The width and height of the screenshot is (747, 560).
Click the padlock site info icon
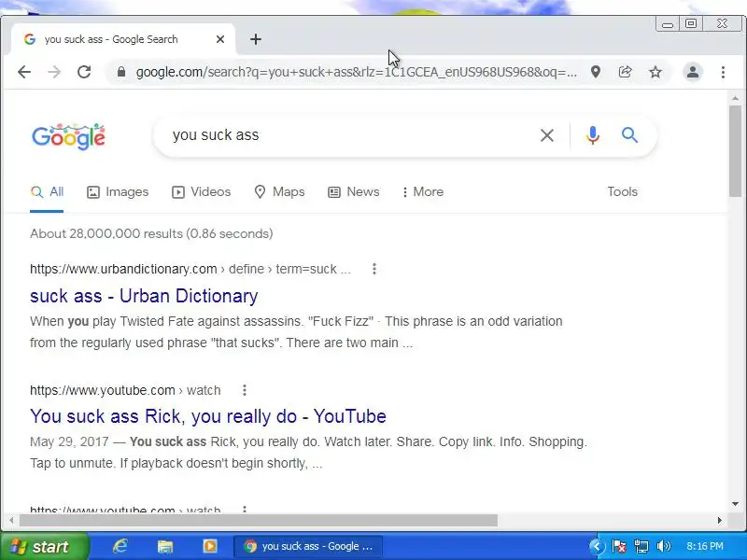pyautogui.click(x=121, y=72)
